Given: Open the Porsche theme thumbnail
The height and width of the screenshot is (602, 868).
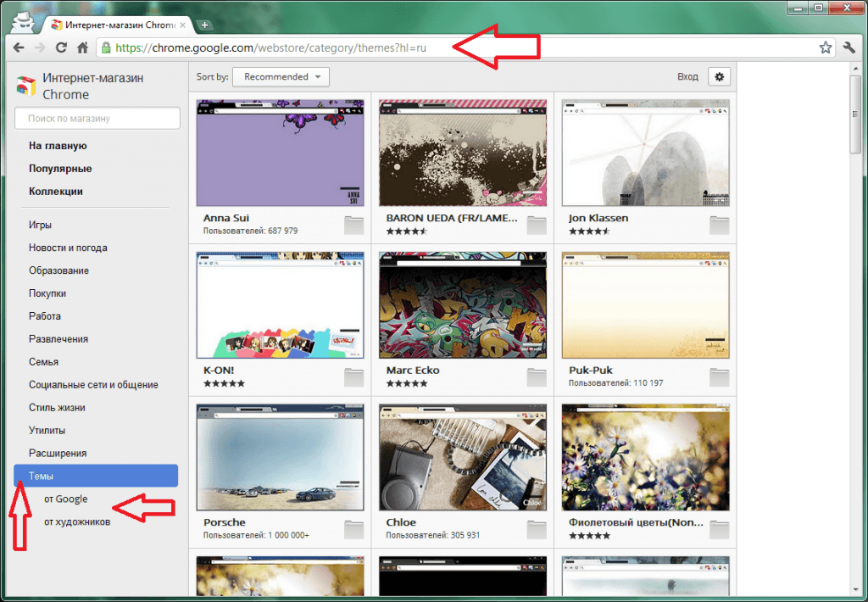Looking at the screenshot, I should point(280,458).
